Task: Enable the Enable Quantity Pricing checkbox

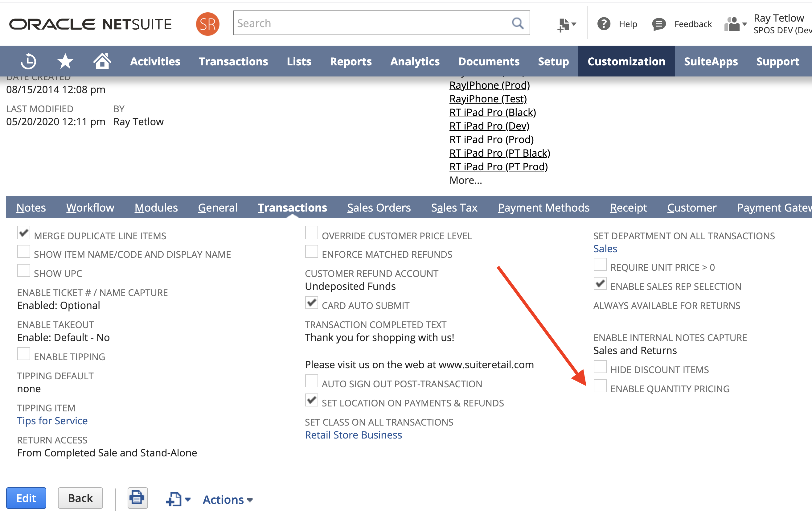Action: pos(600,386)
